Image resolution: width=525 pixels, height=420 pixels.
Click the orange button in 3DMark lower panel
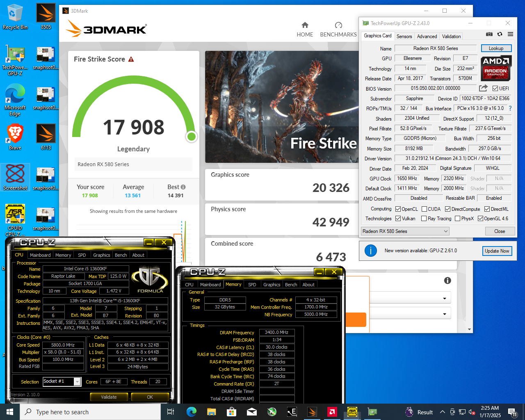[x=356, y=320]
